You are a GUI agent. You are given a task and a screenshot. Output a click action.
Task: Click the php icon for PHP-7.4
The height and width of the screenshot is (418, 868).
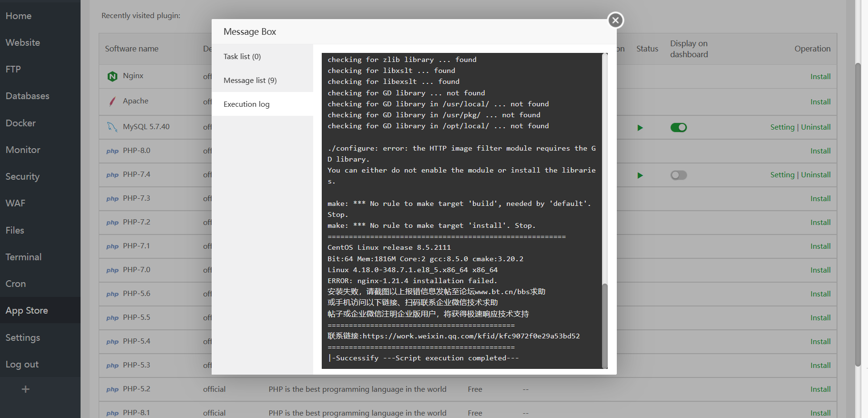pyautogui.click(x=112, y=175)
